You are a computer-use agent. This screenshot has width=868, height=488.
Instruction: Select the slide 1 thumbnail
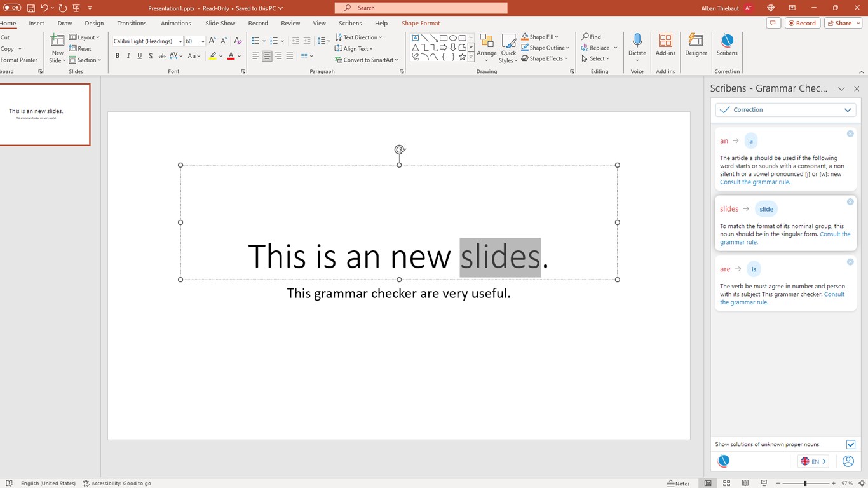(44, 114)
